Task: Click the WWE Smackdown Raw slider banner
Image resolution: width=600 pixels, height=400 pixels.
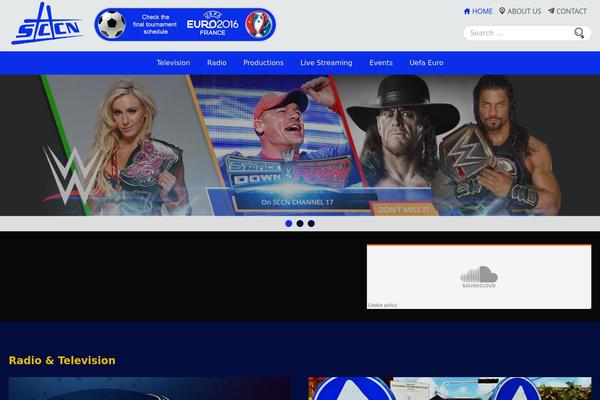Action: (x=300, y=145)
